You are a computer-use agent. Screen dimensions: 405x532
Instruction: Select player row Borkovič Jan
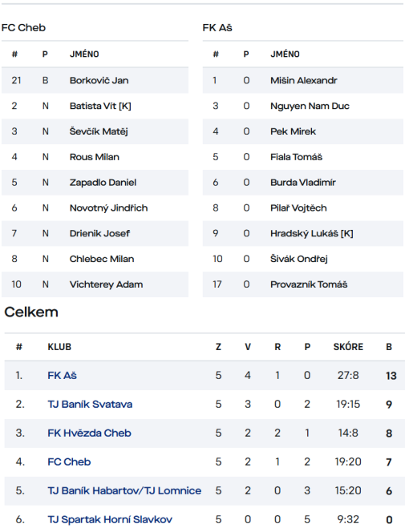95,80
